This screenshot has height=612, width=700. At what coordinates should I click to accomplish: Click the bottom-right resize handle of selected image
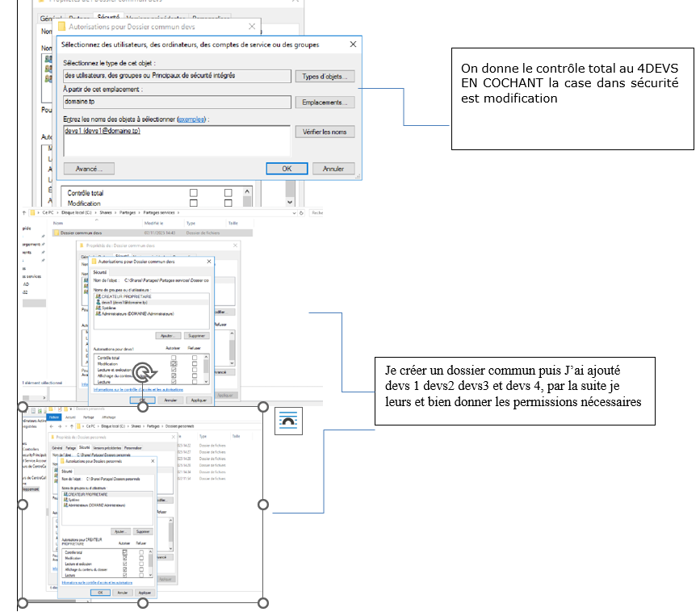(x=263, y=602)
